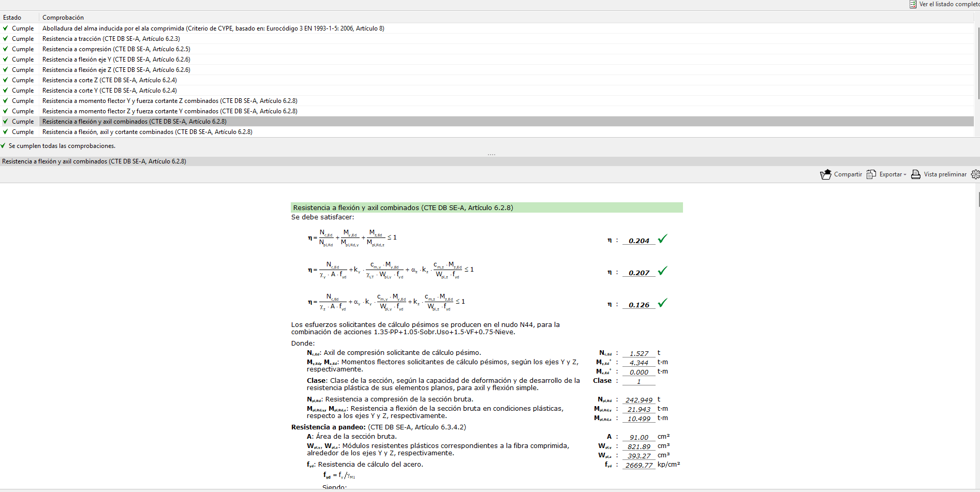Screen dimensions: 980x492
Task: Click the Exportar documents icon
Action: 871,174
